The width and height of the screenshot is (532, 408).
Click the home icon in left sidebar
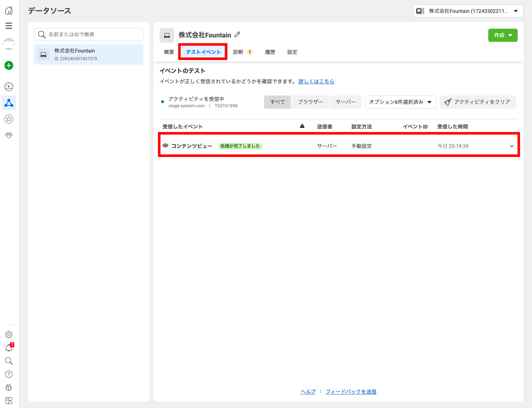(x=9, y=10)
